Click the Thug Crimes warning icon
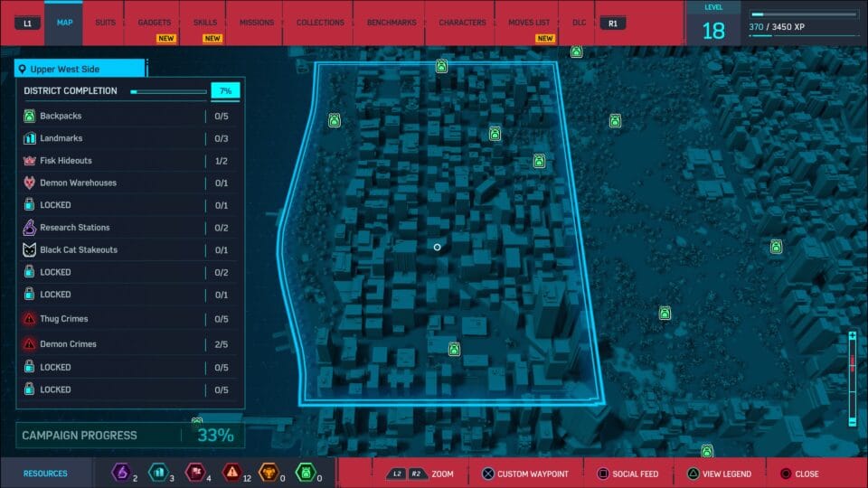The width and height of the screenshot is (868, 488). tap(29, 319)
